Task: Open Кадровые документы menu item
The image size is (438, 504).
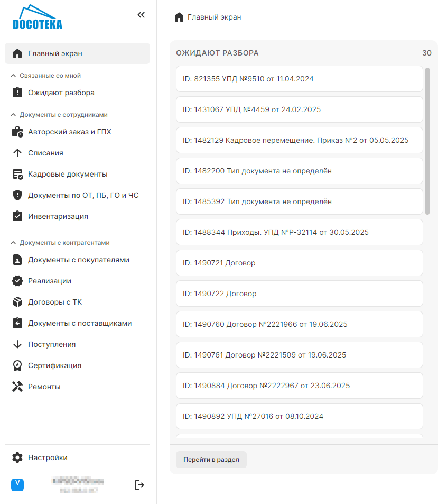Action: 68,174
